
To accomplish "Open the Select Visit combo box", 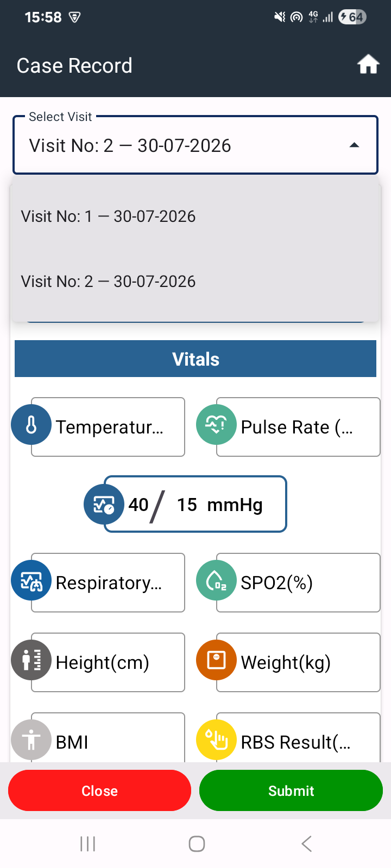I will click(x=195, y=145).
